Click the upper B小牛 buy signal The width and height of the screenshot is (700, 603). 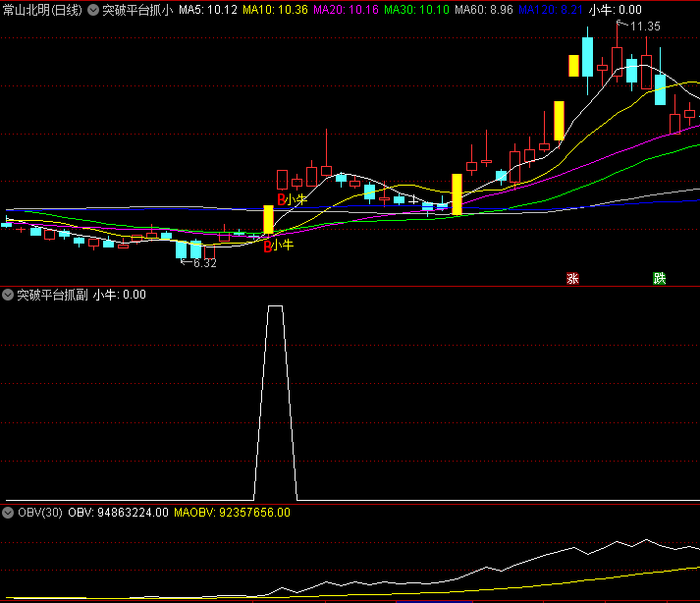click(x=293, y=199)
